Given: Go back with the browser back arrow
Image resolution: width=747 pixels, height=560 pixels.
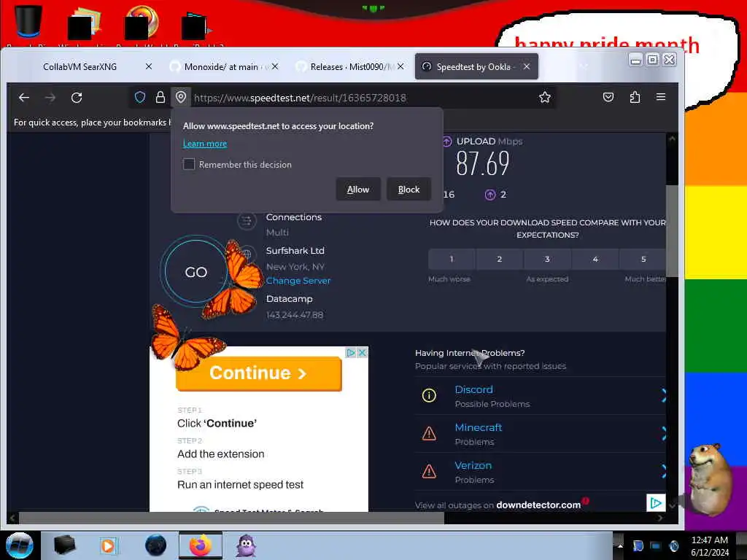Looking at the screenshot, I should pos(24,98).
